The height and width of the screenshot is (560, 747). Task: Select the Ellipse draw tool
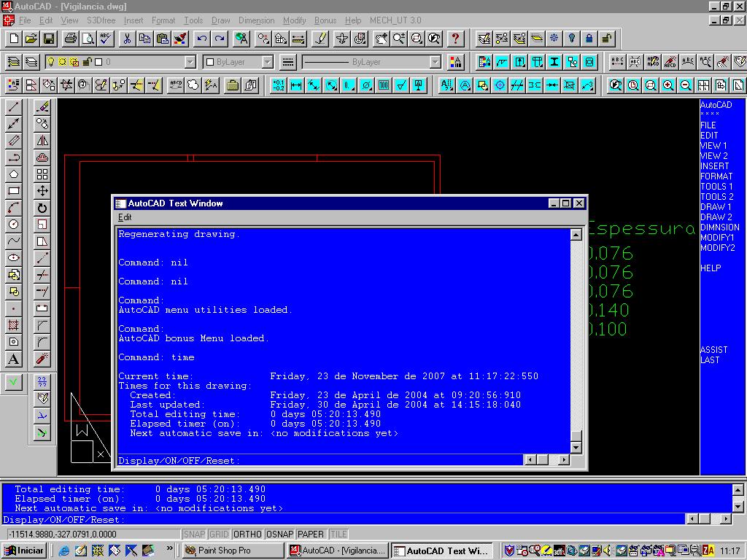click(14, 257)
